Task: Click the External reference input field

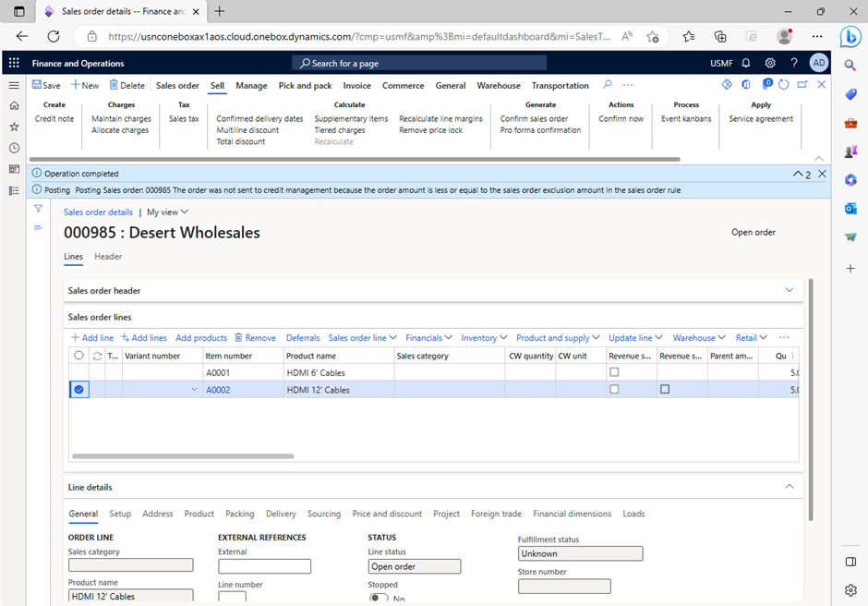Action: (x=265, y=565)
